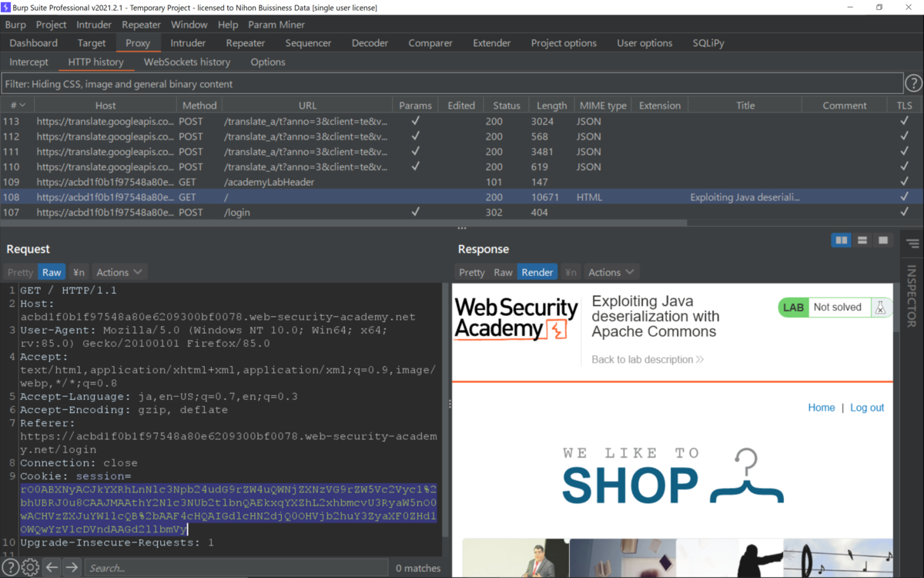The height and width of the screenshot is (578, 924).
Task: Sort history by Host column header
Action: 105,106
